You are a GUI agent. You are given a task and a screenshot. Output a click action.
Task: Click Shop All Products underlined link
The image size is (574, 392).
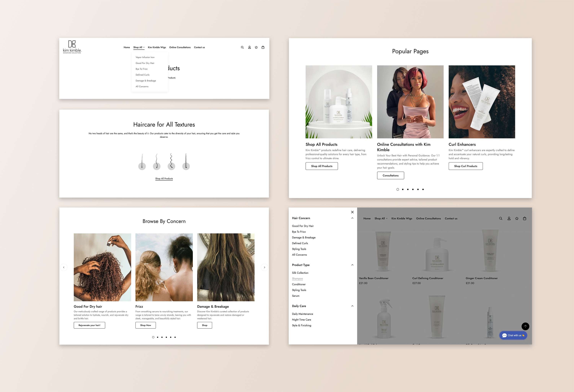tap(164, 179)
